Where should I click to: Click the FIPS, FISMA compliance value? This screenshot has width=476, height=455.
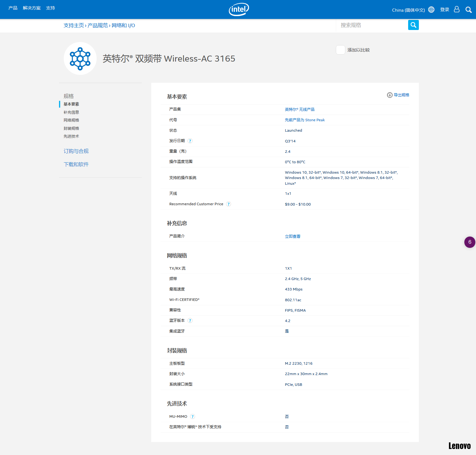coord(295,310)
